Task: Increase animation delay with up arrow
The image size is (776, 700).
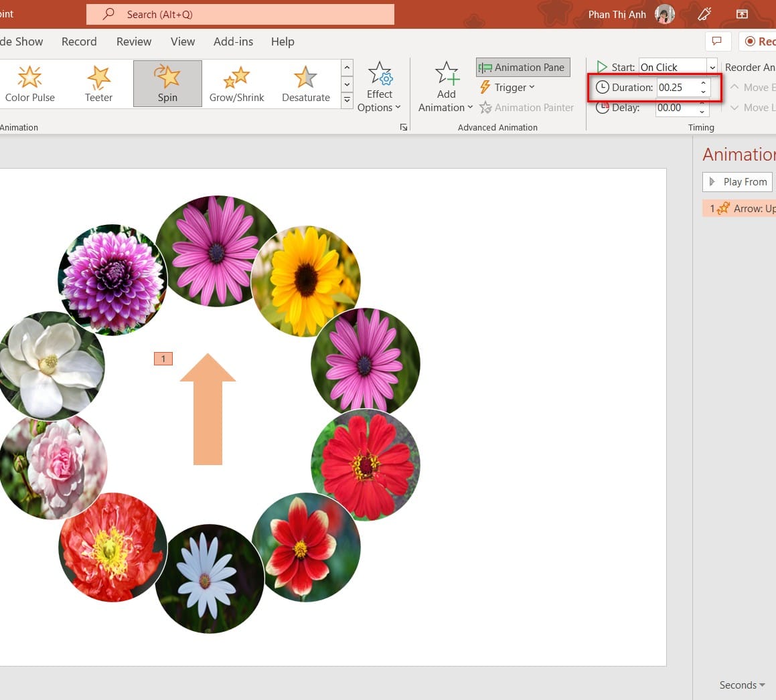Action: [702, 103]
